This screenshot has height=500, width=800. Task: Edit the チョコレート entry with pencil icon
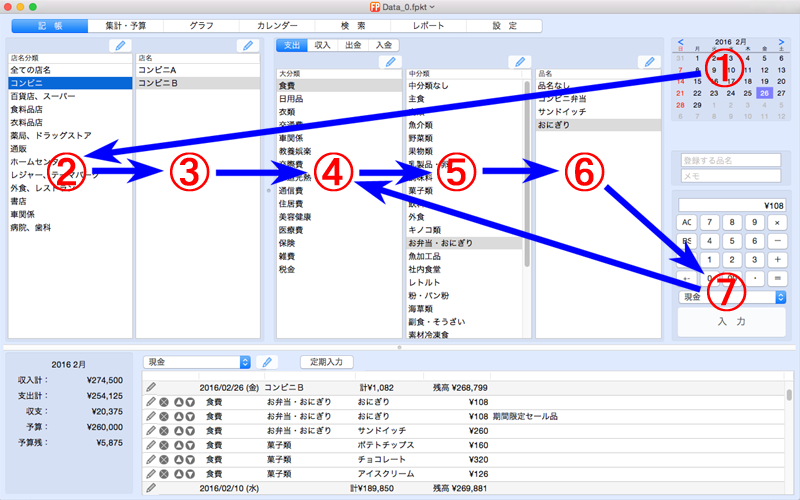[151, 459]
